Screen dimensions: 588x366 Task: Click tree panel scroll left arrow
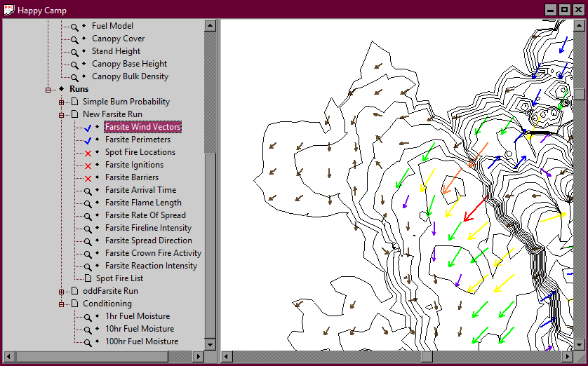click(9, 356)
